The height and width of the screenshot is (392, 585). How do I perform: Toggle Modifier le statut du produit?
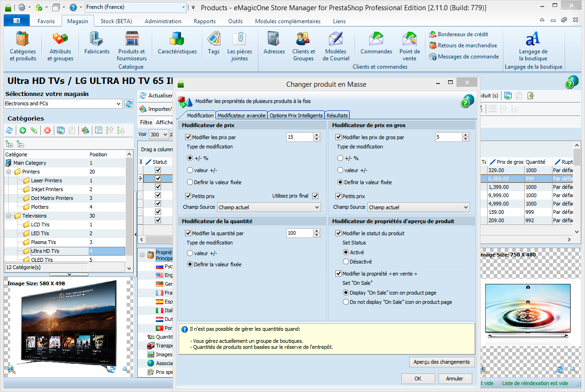coord(339,233)
